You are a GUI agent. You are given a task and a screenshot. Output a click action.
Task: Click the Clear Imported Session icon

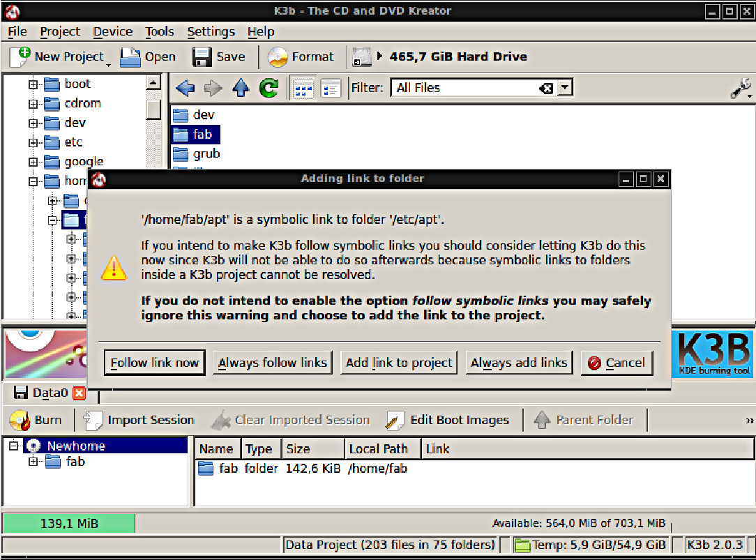(x=221, y=421)
